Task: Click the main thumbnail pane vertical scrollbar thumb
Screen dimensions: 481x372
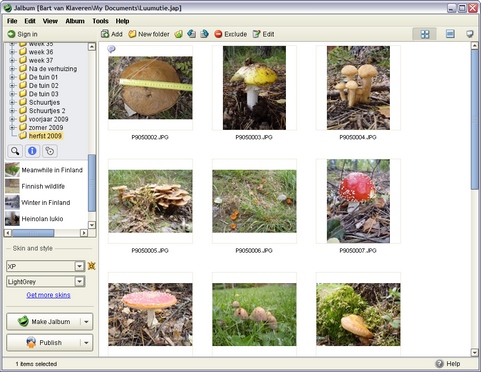Action: click(x=475, y=120)
